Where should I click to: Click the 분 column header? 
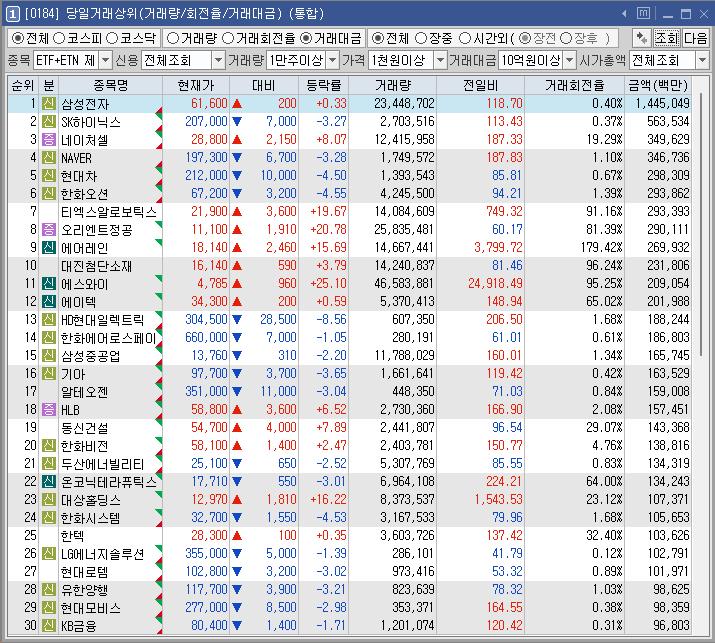click(48, 85)
